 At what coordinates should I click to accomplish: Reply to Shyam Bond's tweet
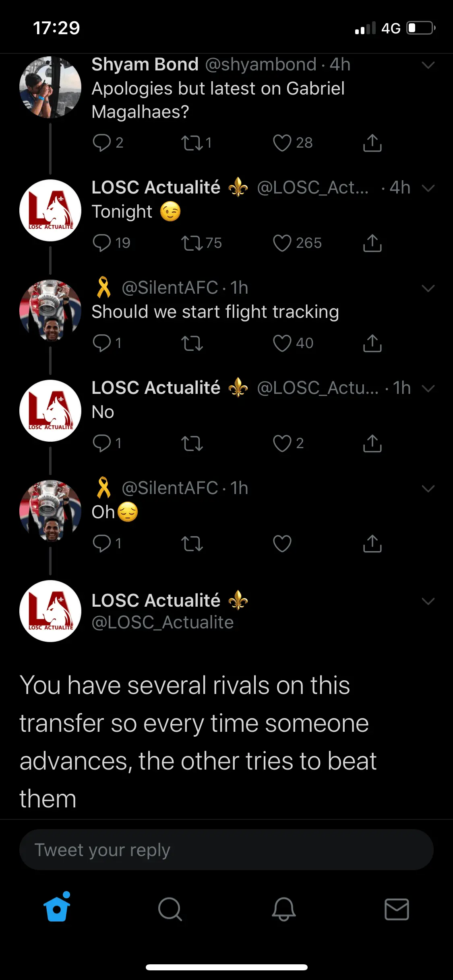coord(101,143)
